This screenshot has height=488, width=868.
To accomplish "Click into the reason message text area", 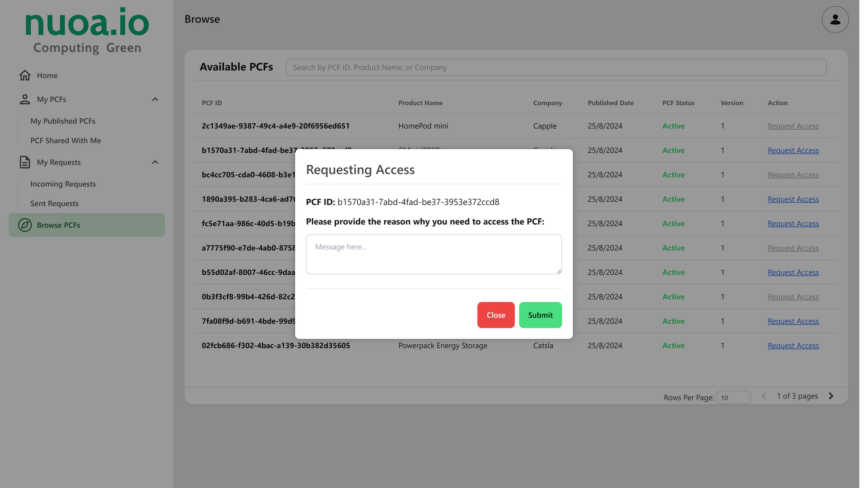I will [x=433, y=254].
